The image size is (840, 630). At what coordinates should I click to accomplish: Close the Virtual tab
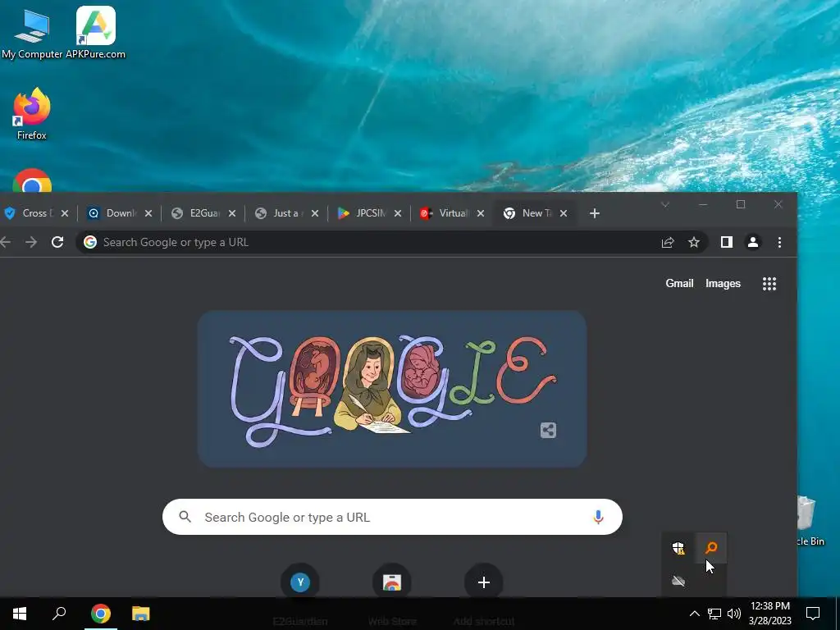[481, 213]
